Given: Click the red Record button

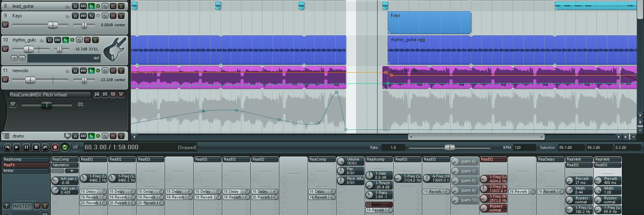Looking at the screenshot, I should pos(55,147).
